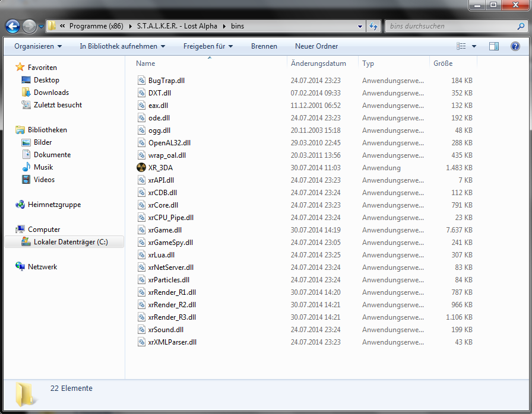532x414 pixels.
Task: Go back with the blue back arrow
Action: (12, 27)
